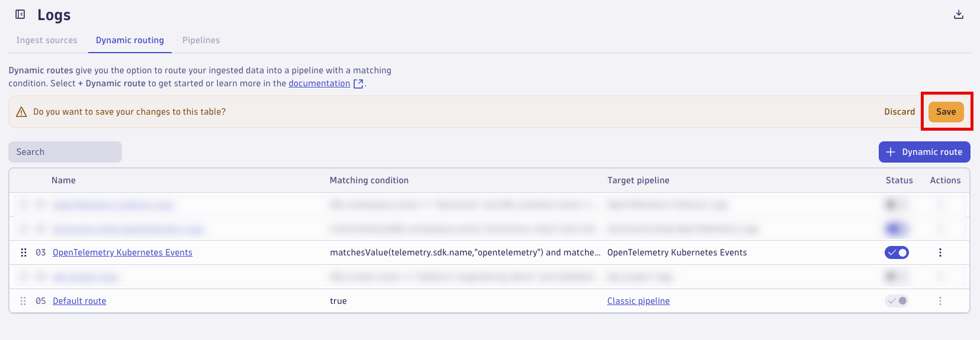Open the Pipelines tab
The width and height of the screenshot is (980, 340).
tap(201, 40)
